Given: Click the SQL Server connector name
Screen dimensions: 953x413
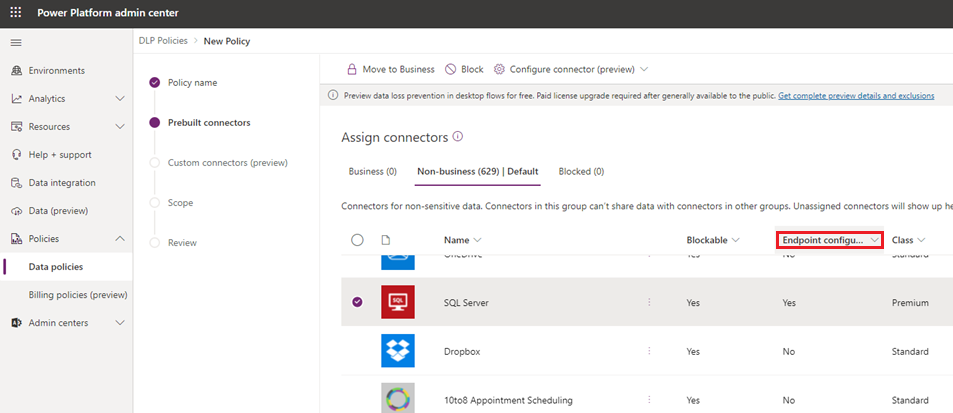Looking at the screenshot, I should [x=466, y=302].
